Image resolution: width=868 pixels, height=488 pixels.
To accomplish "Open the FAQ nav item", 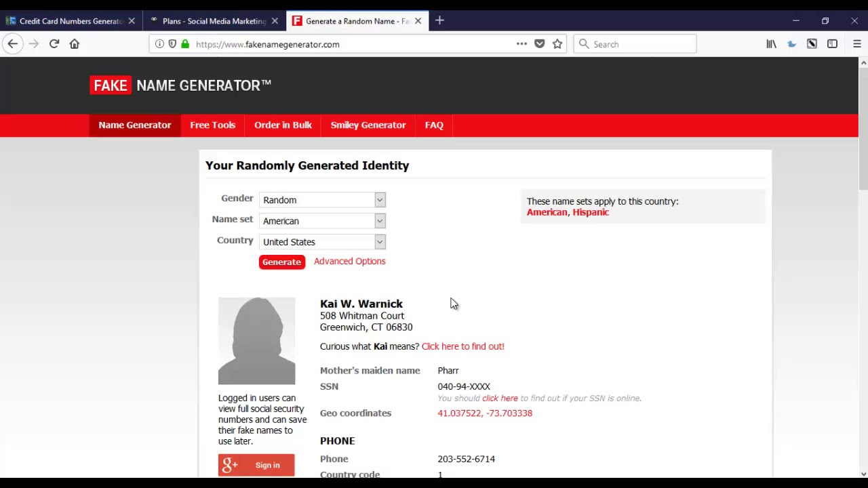I will click(434, 125).
